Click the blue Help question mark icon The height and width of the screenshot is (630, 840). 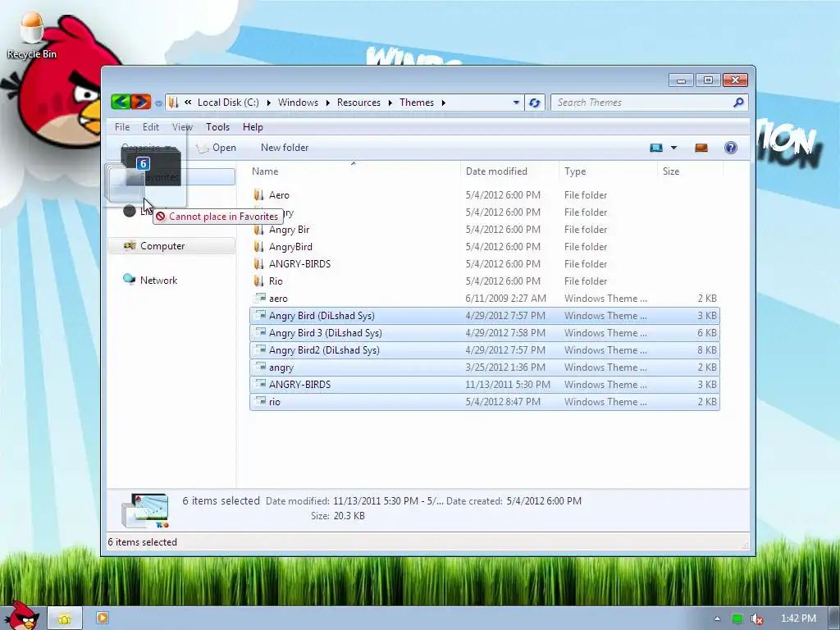731,148
